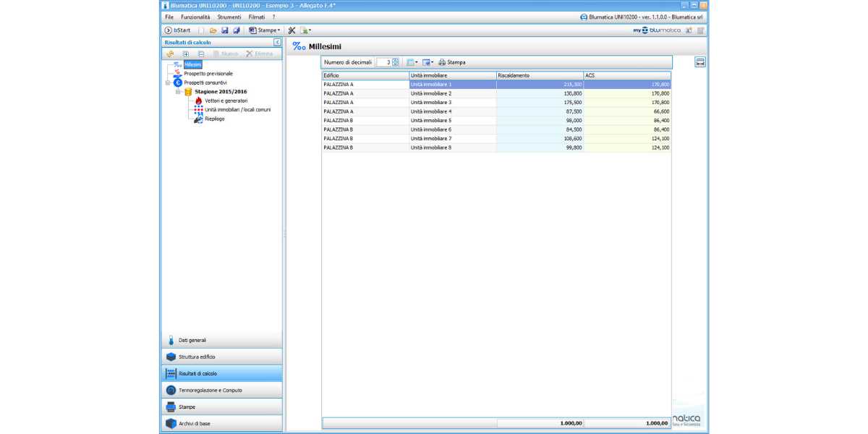This screenshot has width=868, height=434.
Task: Click the tools wrench icon in the toolbar
Action: point(292,30)
